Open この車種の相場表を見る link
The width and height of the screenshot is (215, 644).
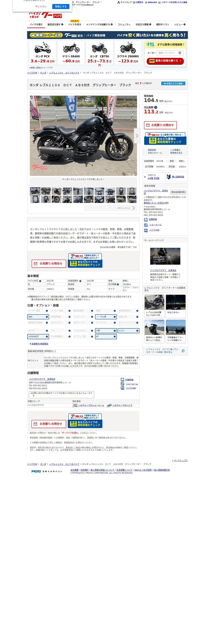tap(176, 151)
